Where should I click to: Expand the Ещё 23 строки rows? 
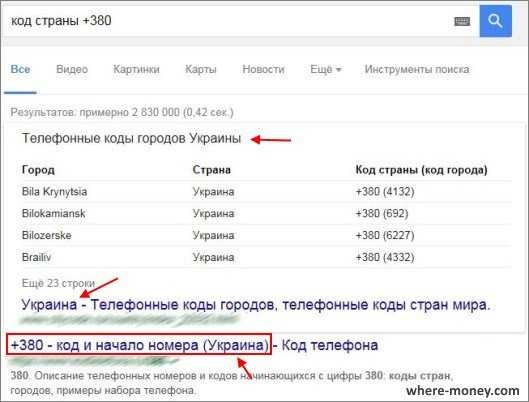[x=58, y=283]
